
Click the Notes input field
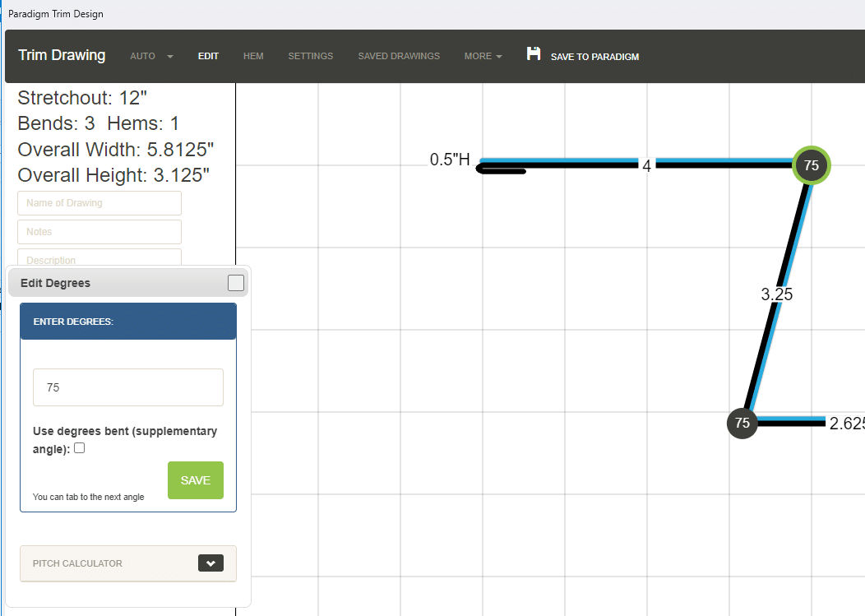99,232
